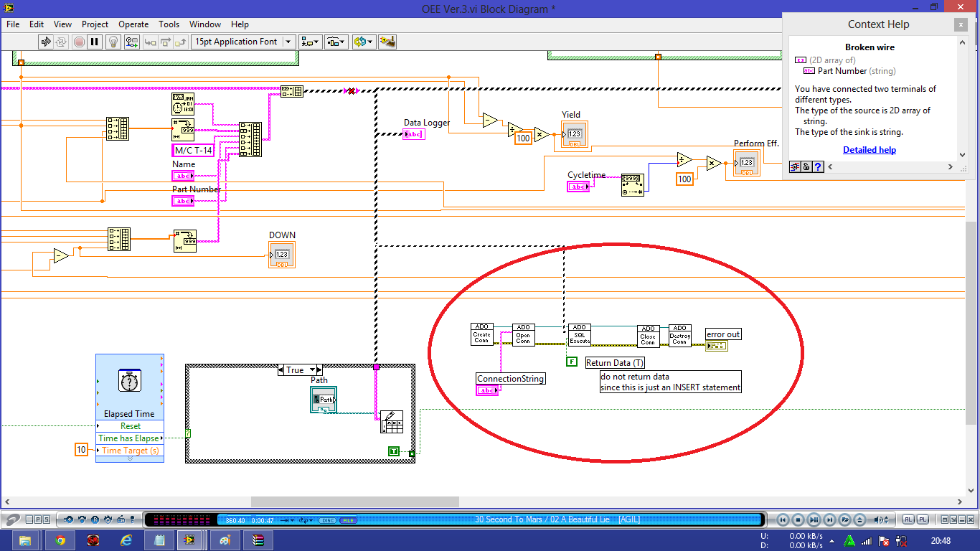This screenshot has height=551, width=980.
Task: Select the Name string terminal
Action: tap(183, 176)
